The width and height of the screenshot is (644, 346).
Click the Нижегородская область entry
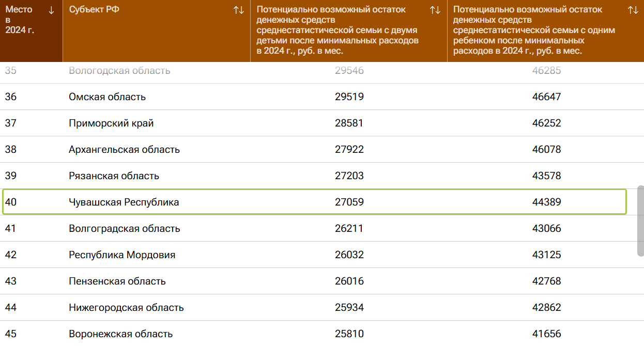126,308
